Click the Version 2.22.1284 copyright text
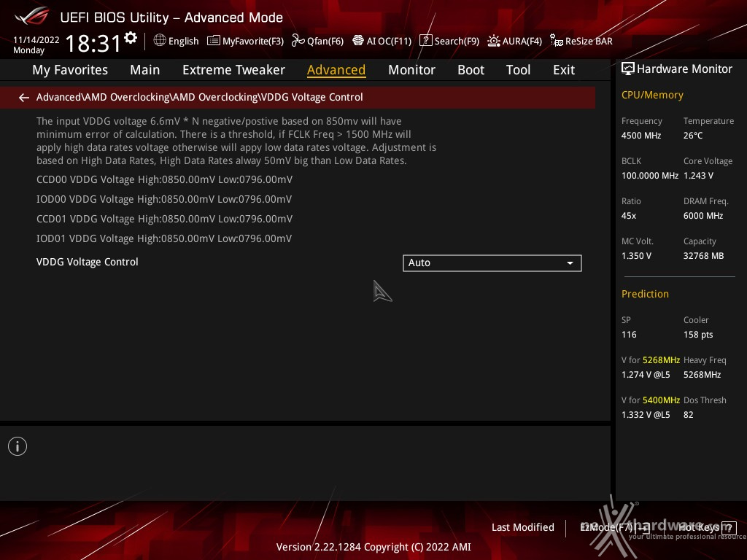747x560 pixels. pos(373,547)
